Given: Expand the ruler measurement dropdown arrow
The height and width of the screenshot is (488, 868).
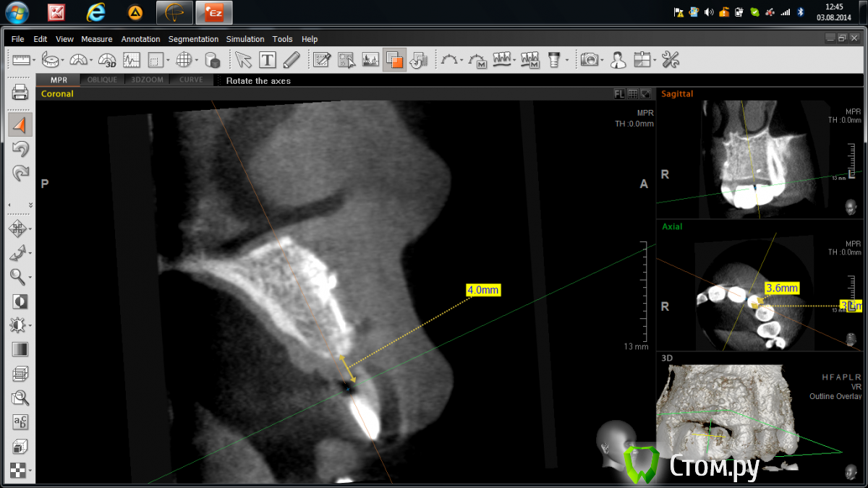Looking at the screenshot, I should 34,61.
